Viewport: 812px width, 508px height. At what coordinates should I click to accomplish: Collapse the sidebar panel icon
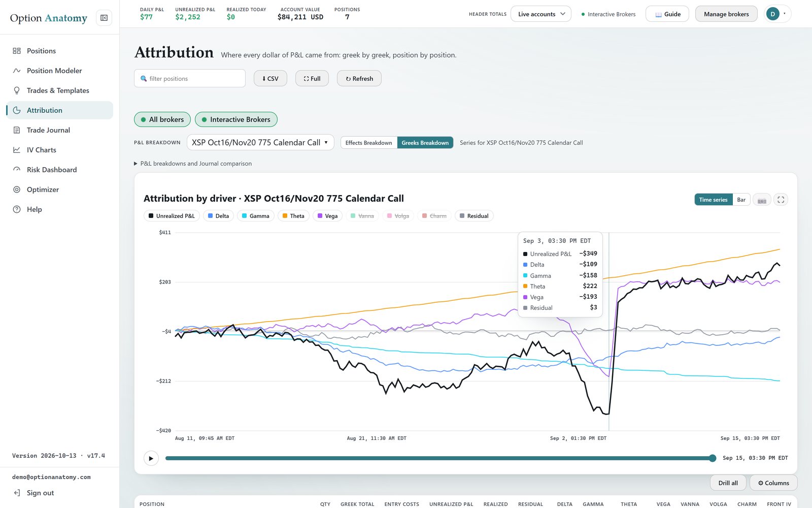point(104,18)
